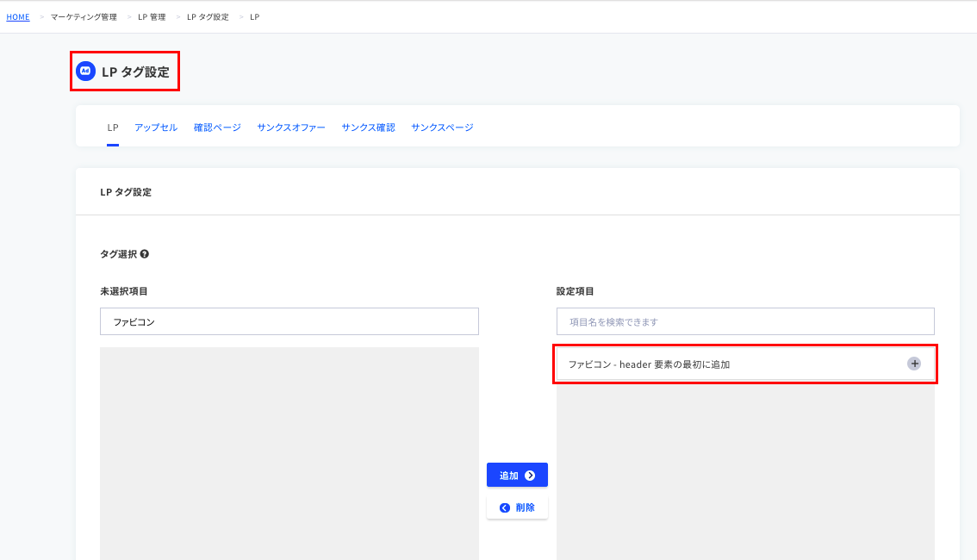This screenshot has height=560, width=977.
Task: Click the LP タグ設定 breadcrumb
Action: tap(208, 17)
